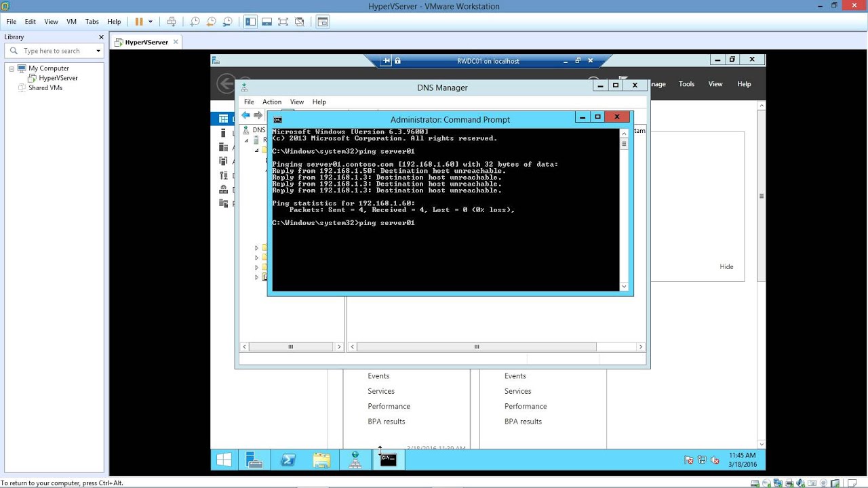Image resolution: width=868 pixels, height=488 pixels.
Task: Open the VMware Tabs menu
Action: coord(92,22)
